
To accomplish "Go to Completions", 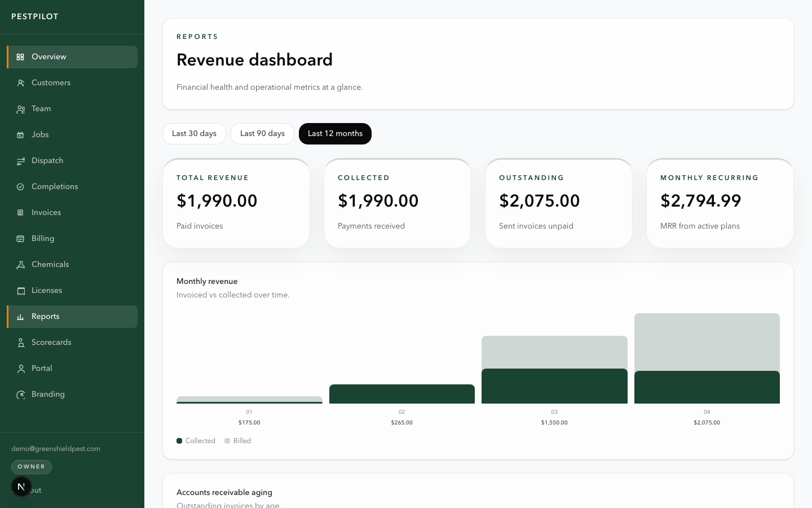I will [x=72, y=187].
